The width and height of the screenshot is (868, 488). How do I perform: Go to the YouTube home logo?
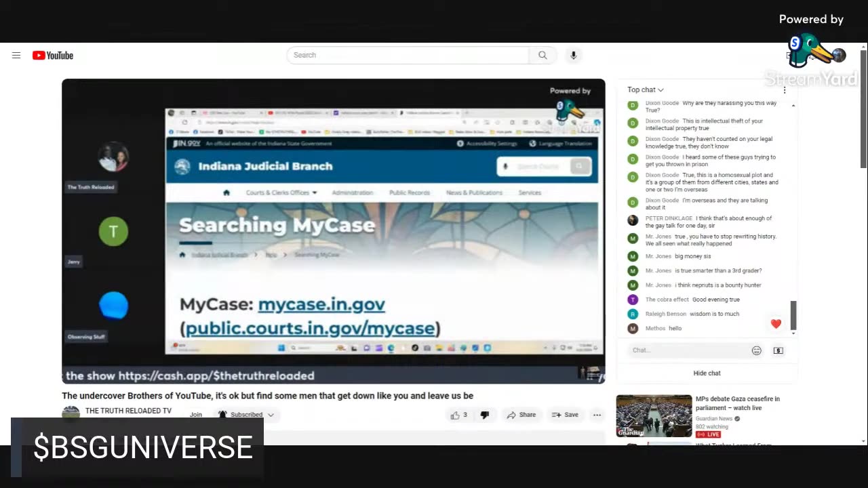tap(53, 56)
